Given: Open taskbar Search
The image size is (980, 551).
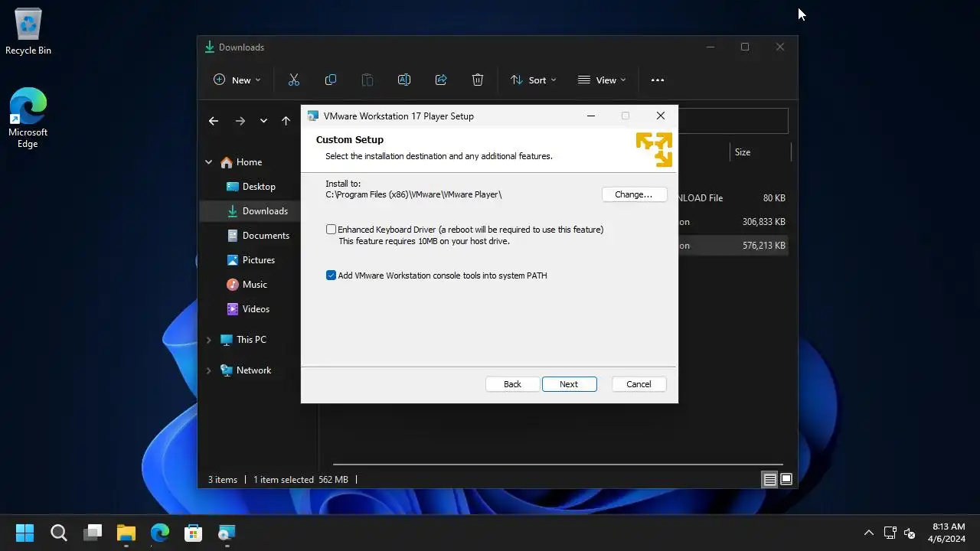Looking at the screenshot, I should coord(58,533).
